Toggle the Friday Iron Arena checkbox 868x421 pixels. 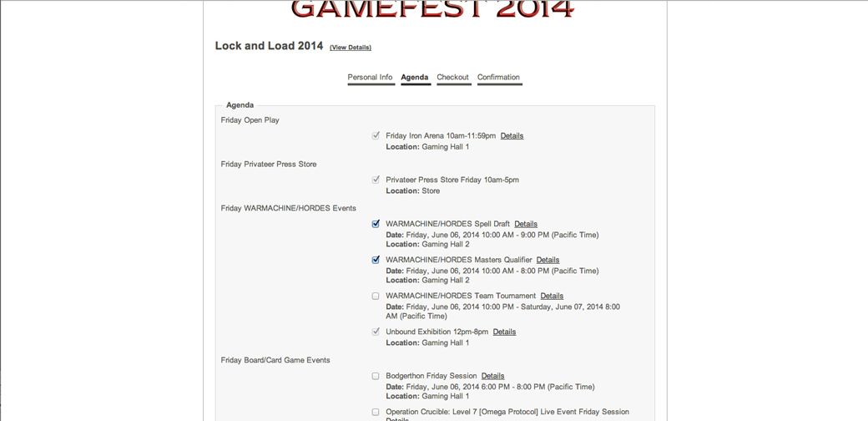(376, 135)
